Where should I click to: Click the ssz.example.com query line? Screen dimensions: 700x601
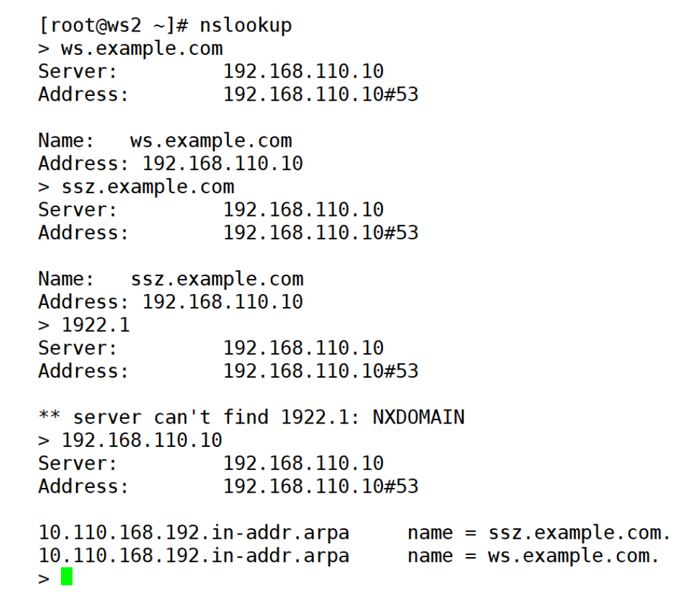pos(136,187)
